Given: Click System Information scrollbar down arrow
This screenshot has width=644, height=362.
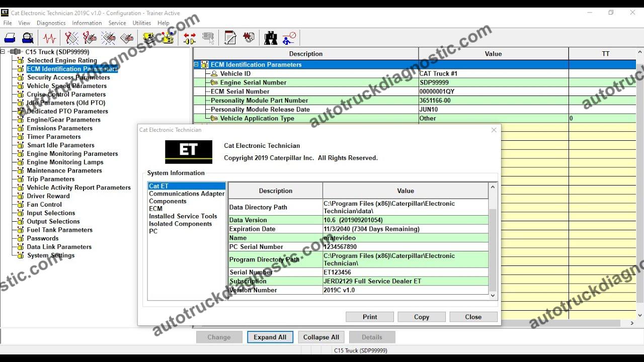Looking at the screenshot, I should (x=493, y=296).
